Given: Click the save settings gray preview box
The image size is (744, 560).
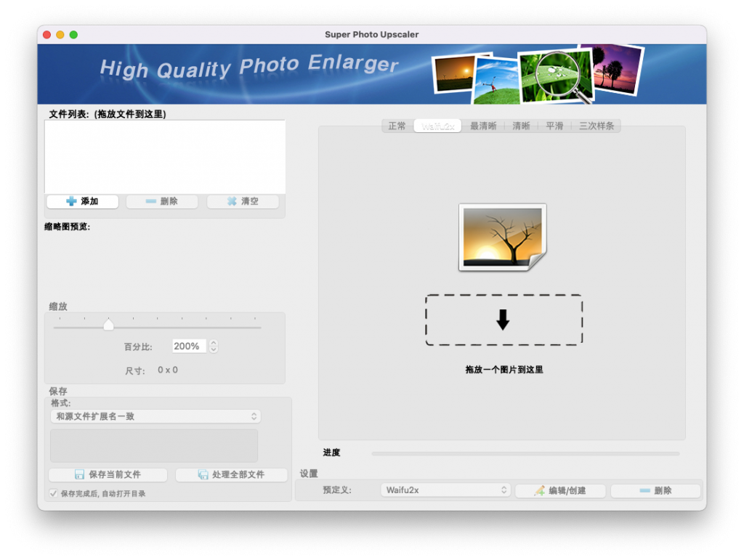Looking at the screenshot, I should tap(154, 446).
